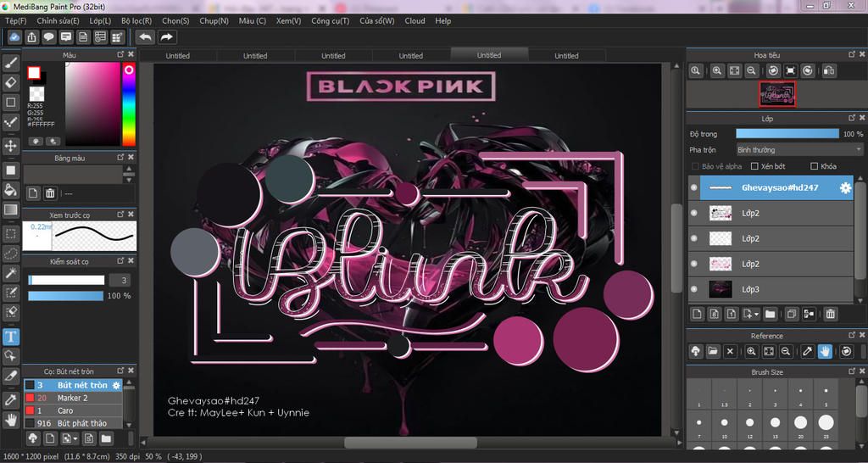Select the Eyedropper tool in left toolbar

pos(10,400)
